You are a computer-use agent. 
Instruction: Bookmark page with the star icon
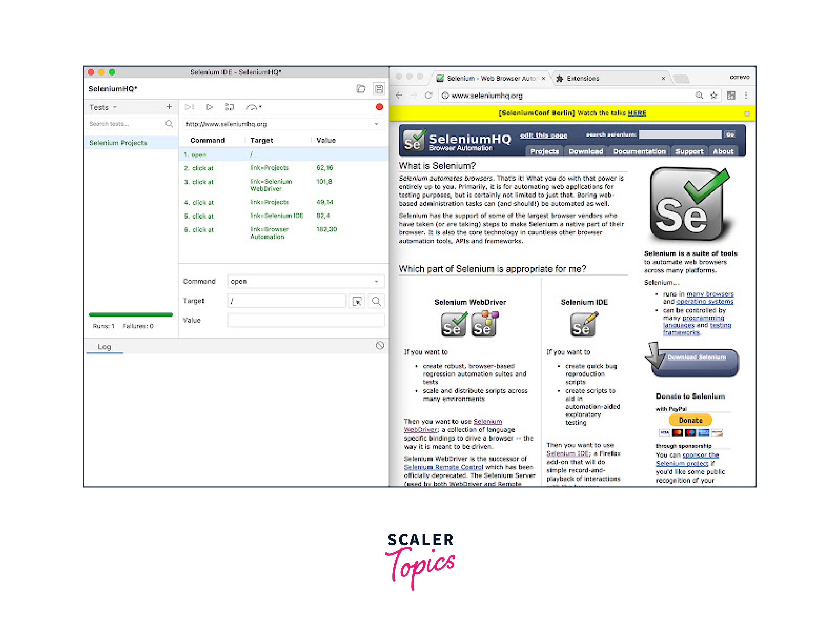tap(714, 95)
